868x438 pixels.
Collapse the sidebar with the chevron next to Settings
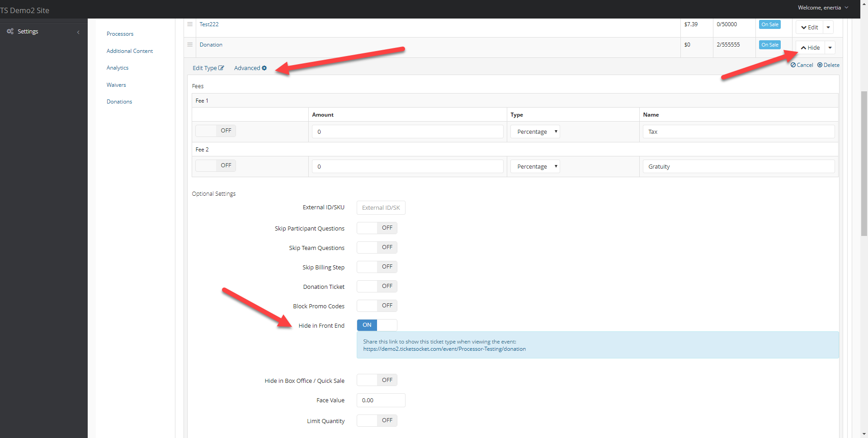(x=78, y=32)
